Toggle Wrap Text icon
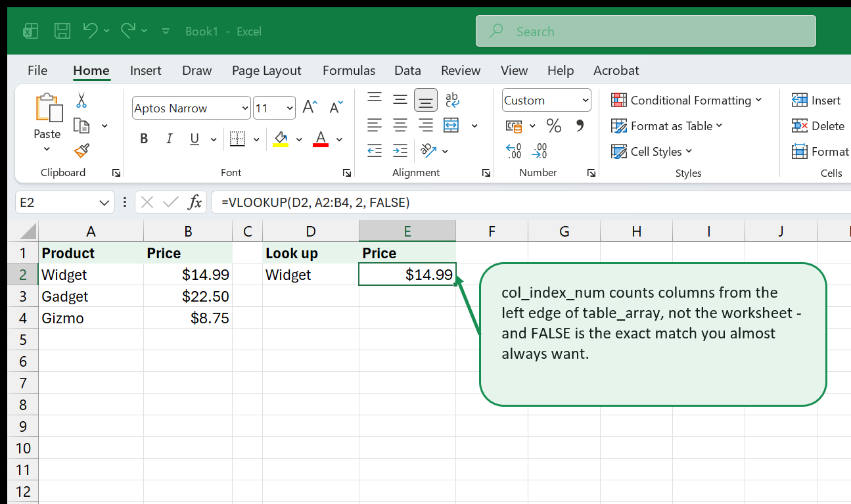The image size is (851, 504). (x=452, y=99)
